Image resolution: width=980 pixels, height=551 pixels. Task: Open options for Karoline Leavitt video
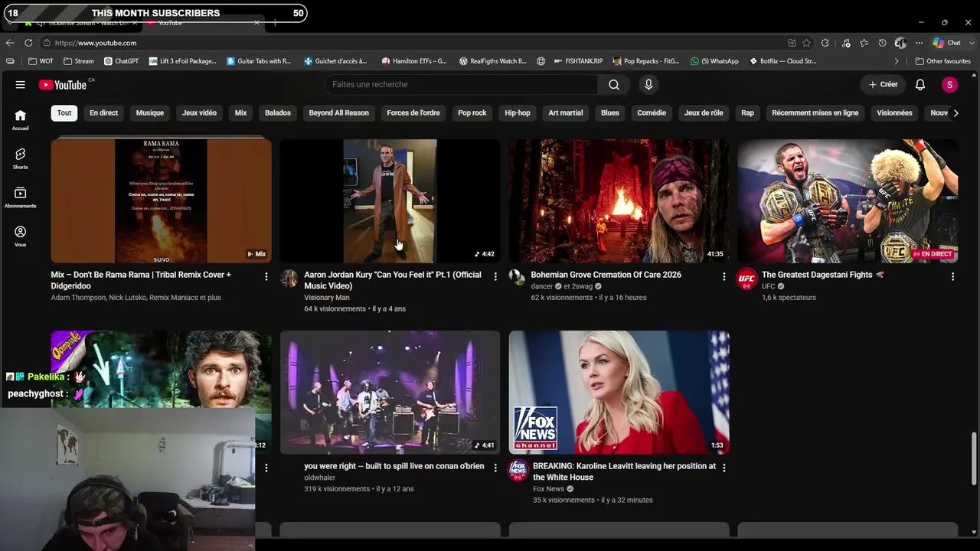(724, 468)
